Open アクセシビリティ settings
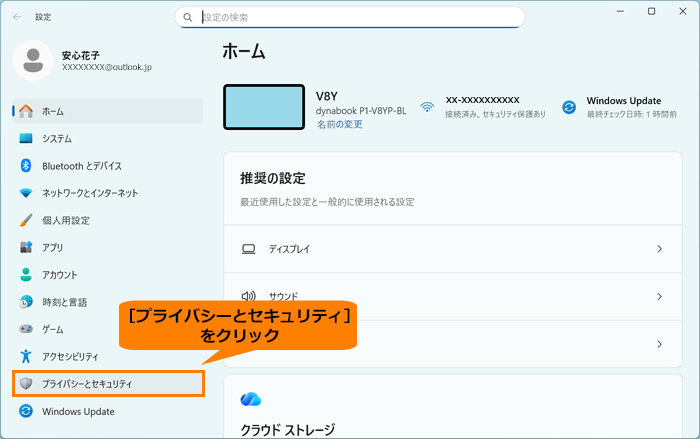The image size is (700, 439). coord(108,356)
